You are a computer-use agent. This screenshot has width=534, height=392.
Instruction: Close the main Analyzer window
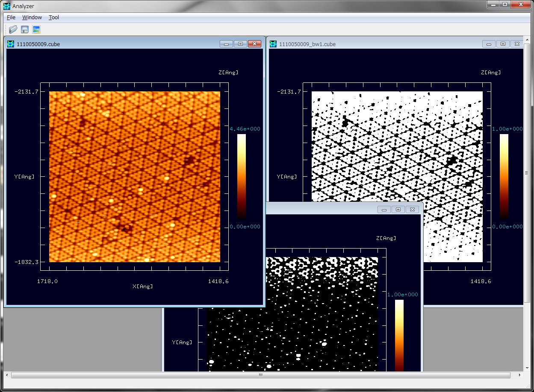click(521, 4)
